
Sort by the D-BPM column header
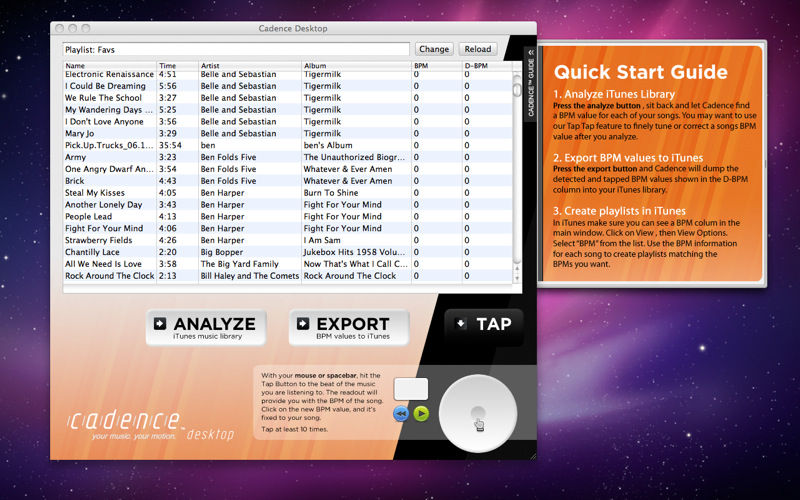487,66
